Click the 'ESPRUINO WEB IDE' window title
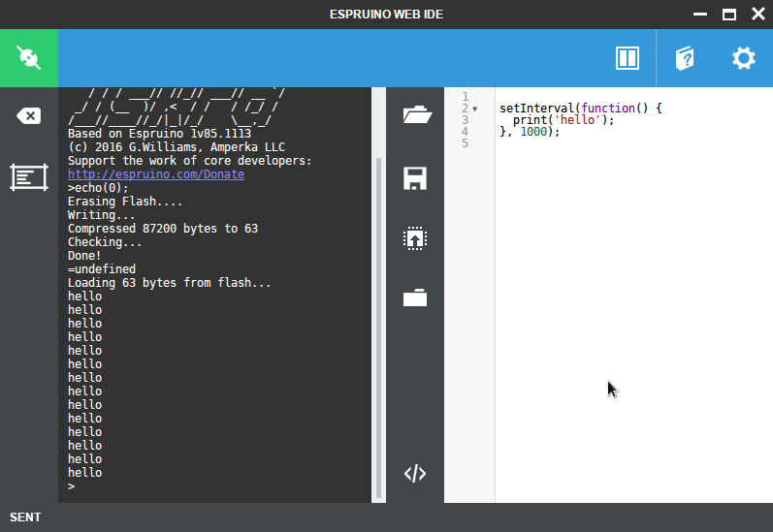Image resolution: width=773 pixels, height=532 pixels. (x=386, y=15)
